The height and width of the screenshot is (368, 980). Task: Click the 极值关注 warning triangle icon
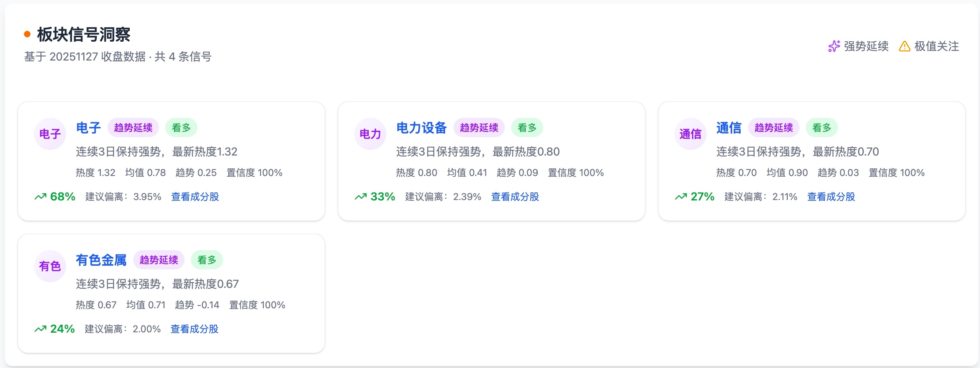904,47
